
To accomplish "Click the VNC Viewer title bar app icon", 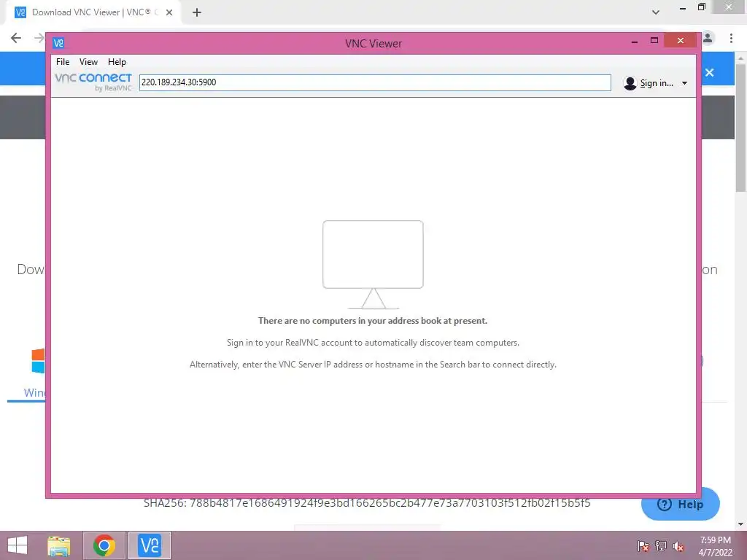I will [58, 43].
